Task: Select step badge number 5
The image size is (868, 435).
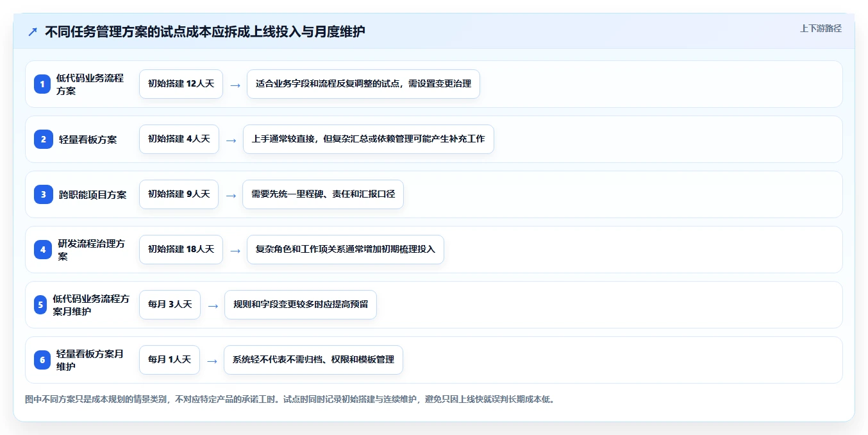Action: click(40, 305)
